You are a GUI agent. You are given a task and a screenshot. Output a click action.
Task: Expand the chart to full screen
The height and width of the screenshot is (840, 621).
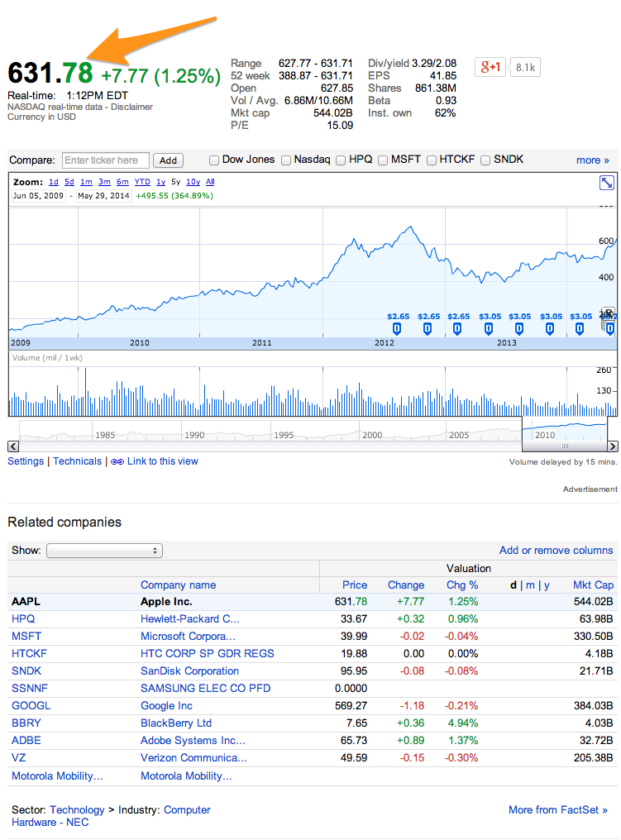point(606,183)
